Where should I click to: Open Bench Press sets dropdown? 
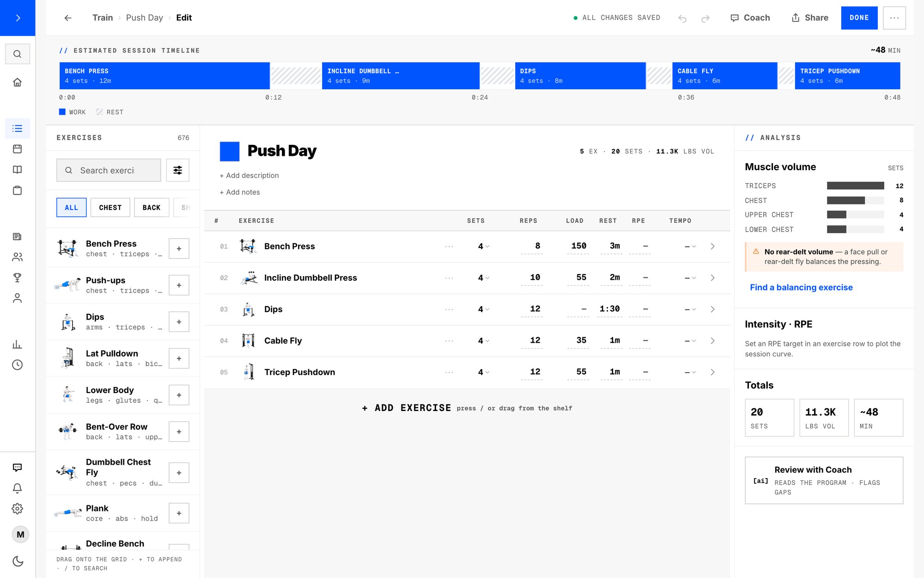point(483,246)
